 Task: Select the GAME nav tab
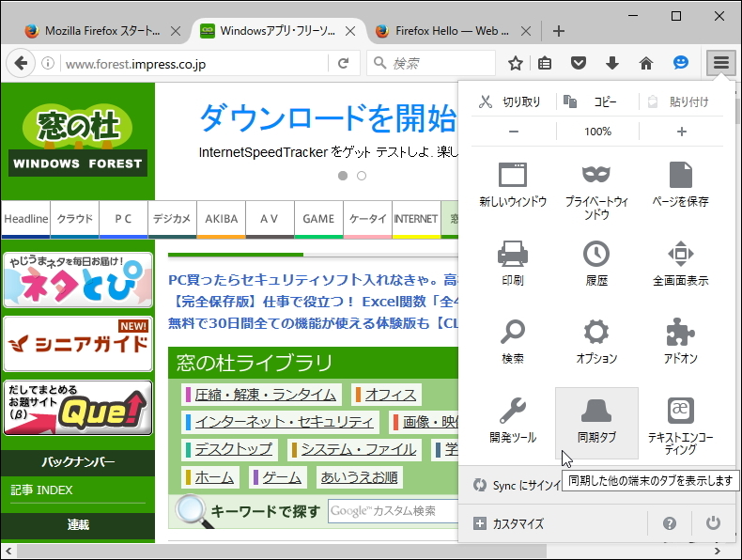tap(318, 219)
